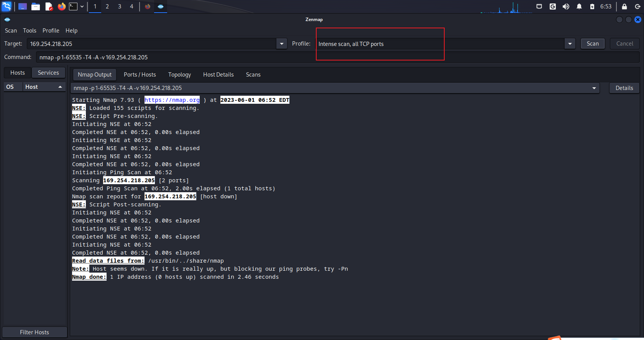Screen dimensions: 644x340
Task: Switch to workspace 3
Action: point(120,7)
